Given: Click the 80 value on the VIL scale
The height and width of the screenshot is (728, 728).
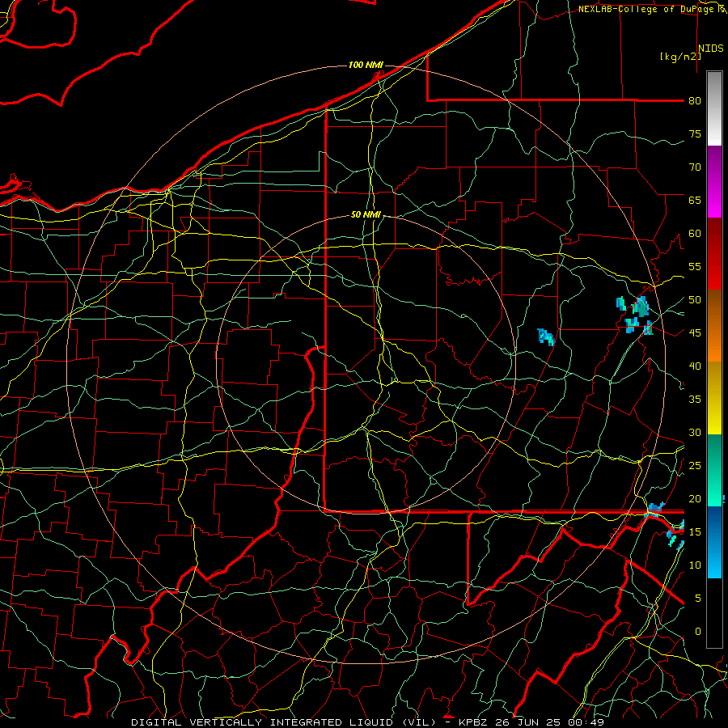Looking at the screenshot, I should click(695, 101).
